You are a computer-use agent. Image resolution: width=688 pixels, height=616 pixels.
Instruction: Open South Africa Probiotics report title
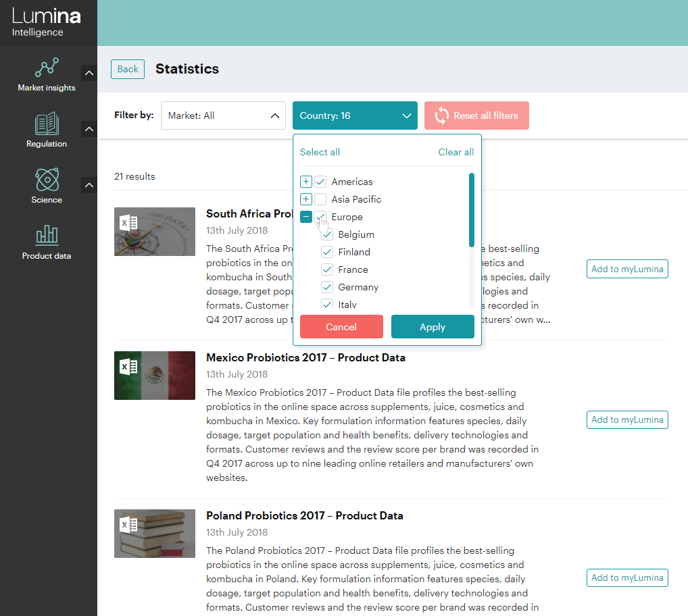click(x=249, y=214)
